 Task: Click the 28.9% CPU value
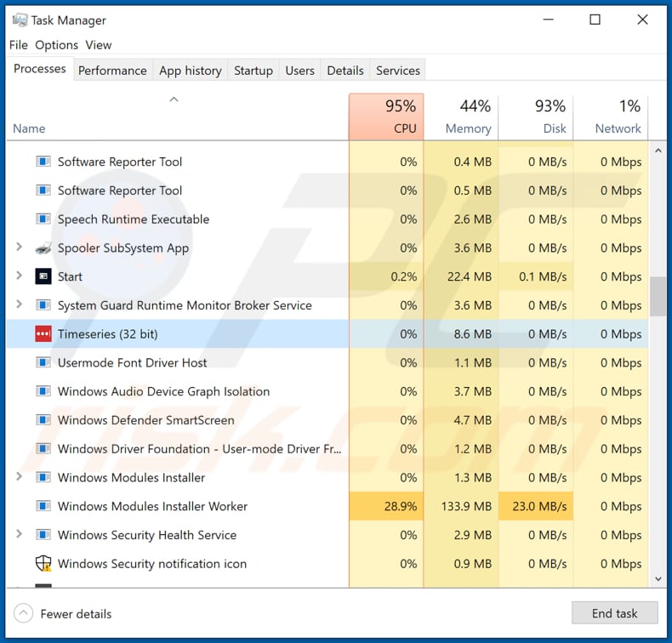[x=401, y=506]
